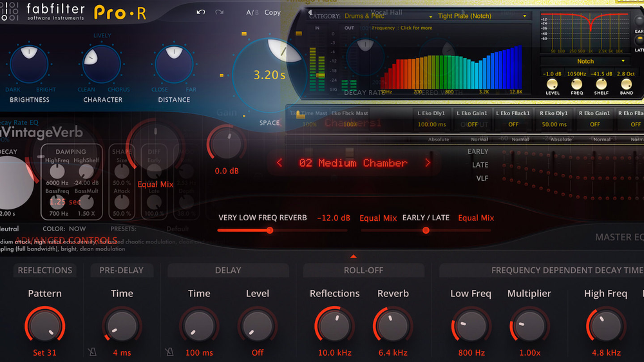Click the DELAY section header
Image resolution: width=644 pixels, height=362 pixels.
point(228,271)
